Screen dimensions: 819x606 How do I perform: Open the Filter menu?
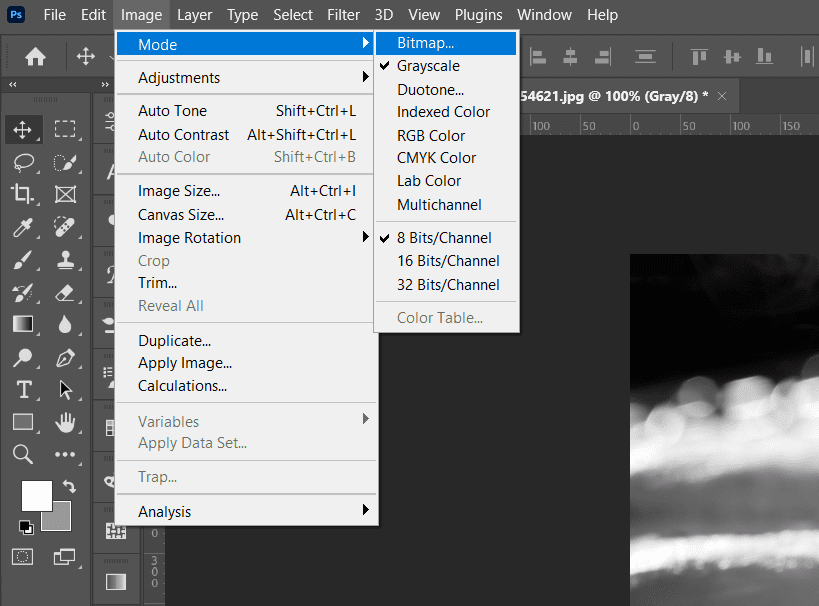pyautogui.click(x=343, y=15)
